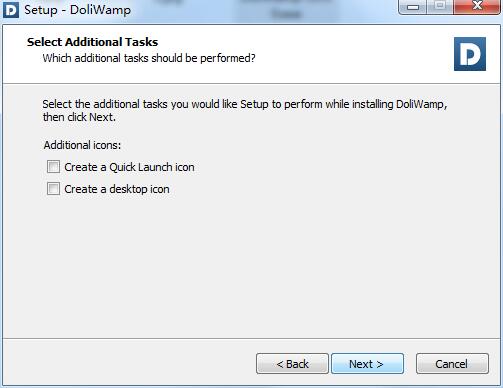Close the setup wizard with the X button
The width and height of the screenshot is (503, 388).
tap(477, 6)
